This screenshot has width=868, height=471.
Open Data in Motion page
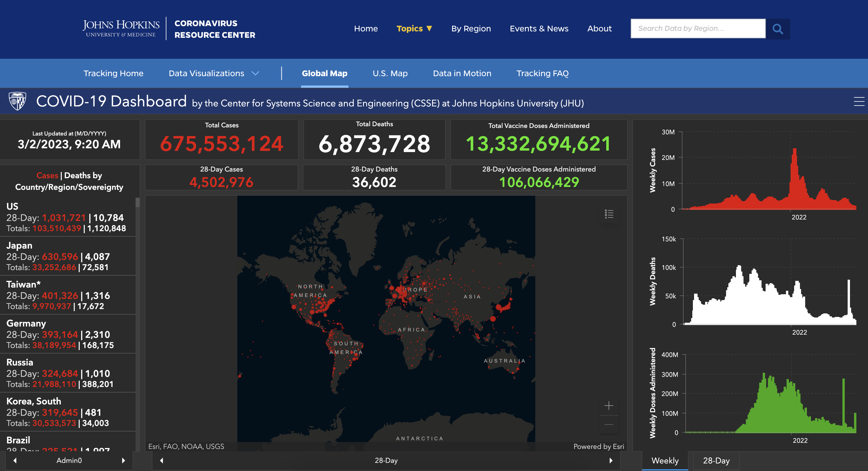462,74
